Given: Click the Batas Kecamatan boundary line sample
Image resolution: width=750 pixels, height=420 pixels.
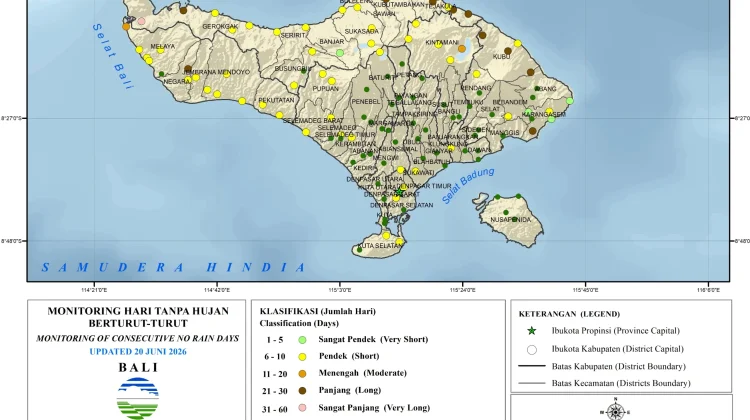Looking at the screenshot, I should (x=532, y=383).
